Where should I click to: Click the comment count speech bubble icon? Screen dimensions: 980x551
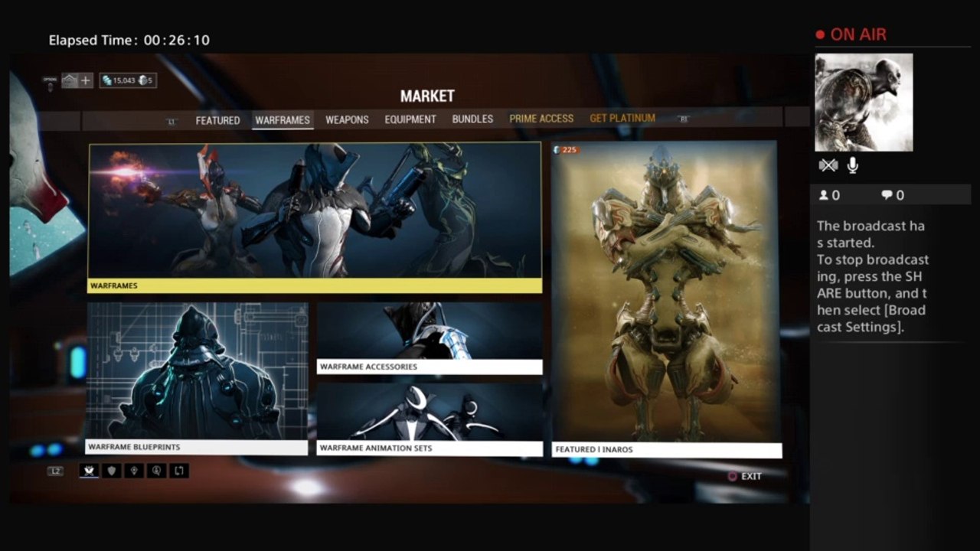tap(887, 195)
